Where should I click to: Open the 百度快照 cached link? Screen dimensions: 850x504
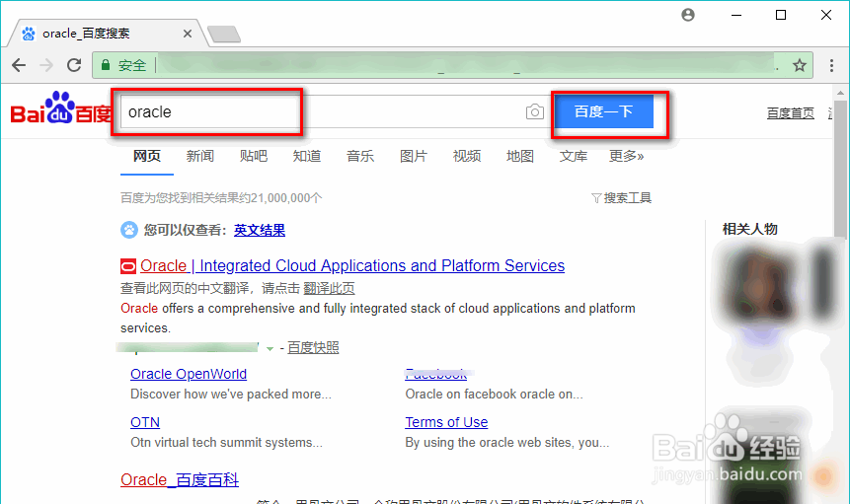[313, 347]
